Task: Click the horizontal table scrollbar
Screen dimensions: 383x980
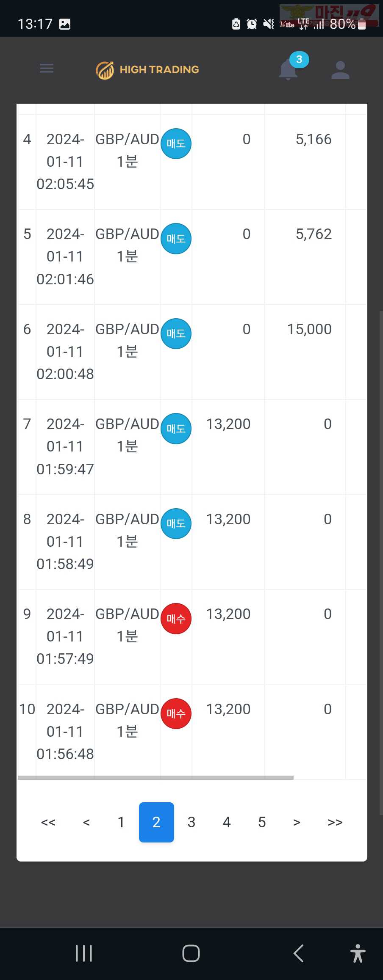Action: pos(155,777)
